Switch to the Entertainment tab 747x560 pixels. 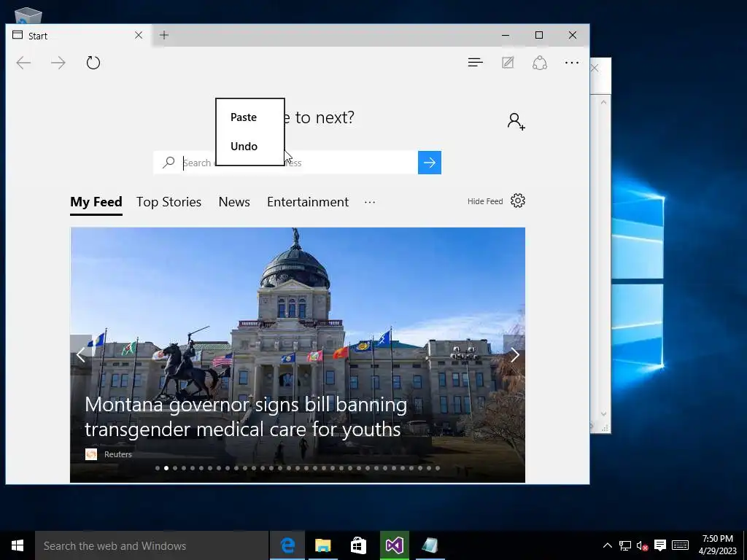(308, 202)
